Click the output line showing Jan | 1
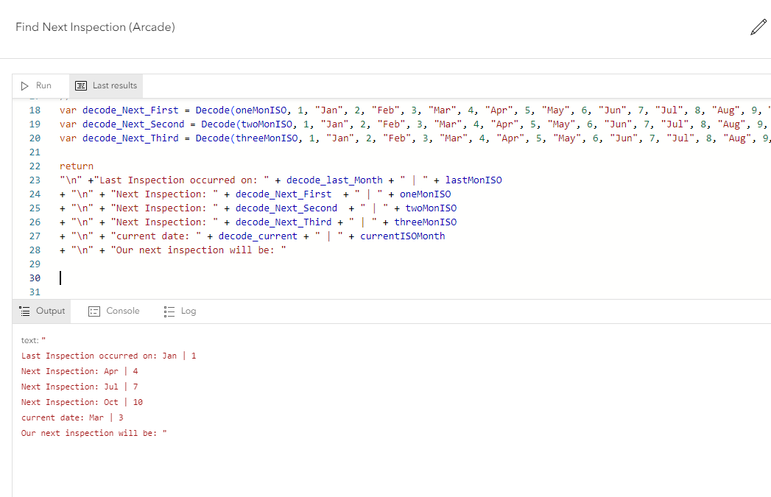Viewport: 771px width, 497px height. tap(108, 356)
